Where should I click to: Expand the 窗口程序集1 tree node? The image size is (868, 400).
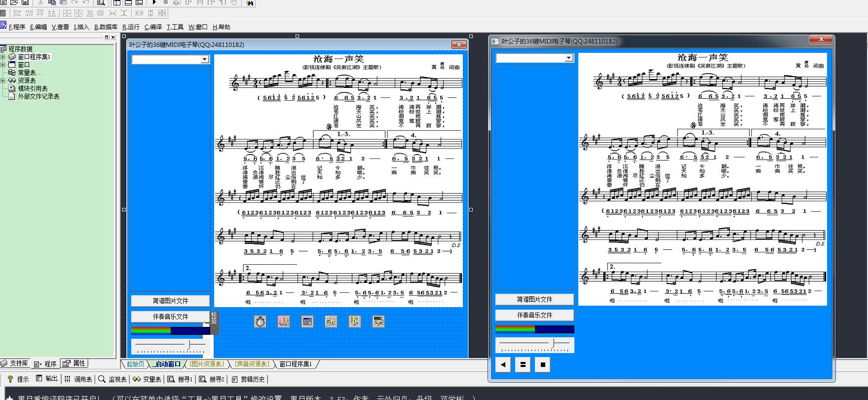[3, 57]
